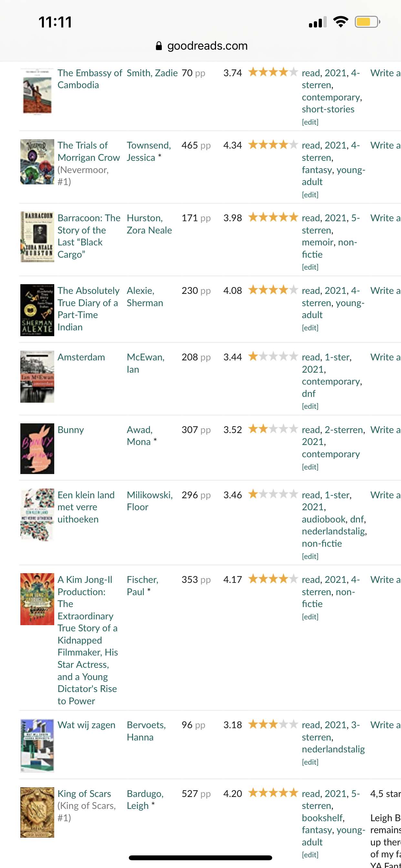Image resolution: width=401 pixels, height=868 pixels.
Task: Open the book titled The Embassy of Cambodia
Action: click(90, 79)
